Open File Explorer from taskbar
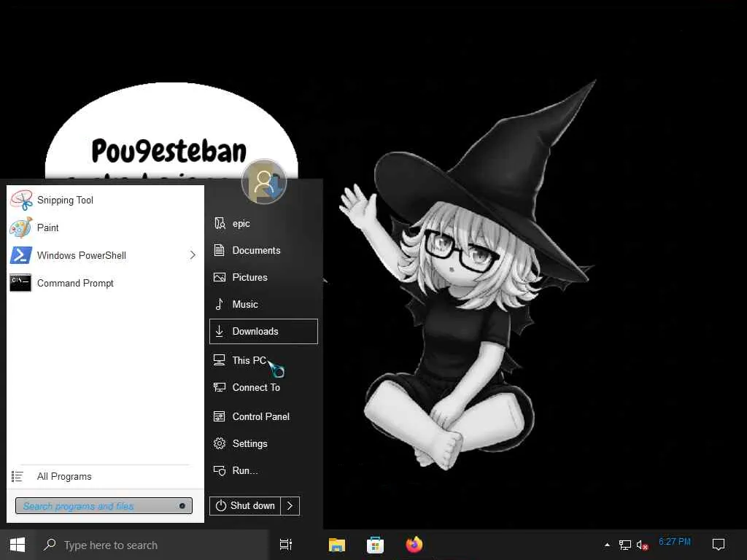This screenshot has width=747, height=560. [337, 545]
